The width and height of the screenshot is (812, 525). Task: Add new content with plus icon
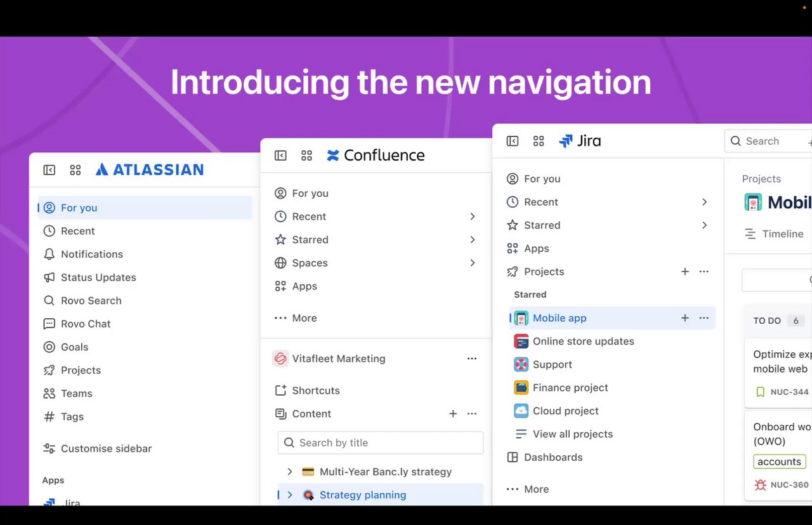click(x=453, y=414)
